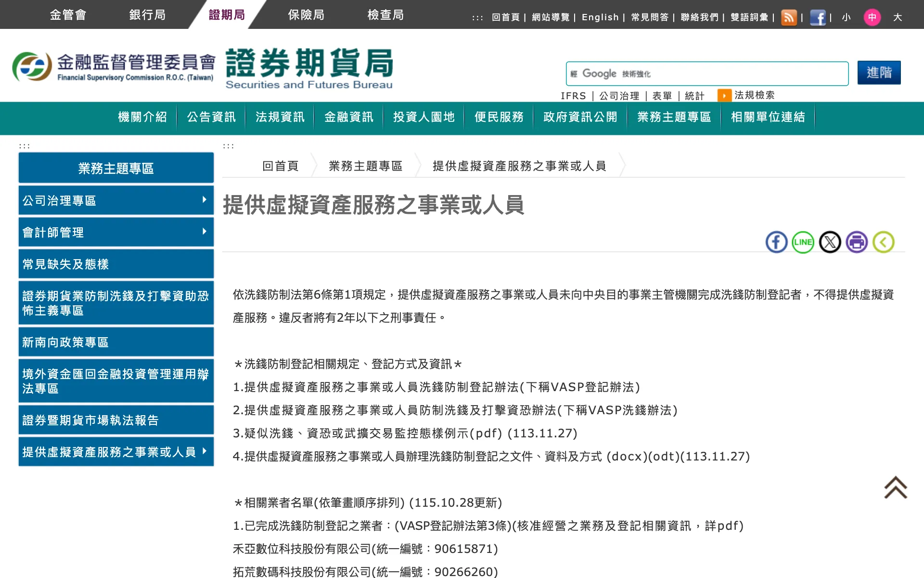Click the 進階 search button
Image resolution: width=924 pixels, height=578 pixels.
coord(879,73)
